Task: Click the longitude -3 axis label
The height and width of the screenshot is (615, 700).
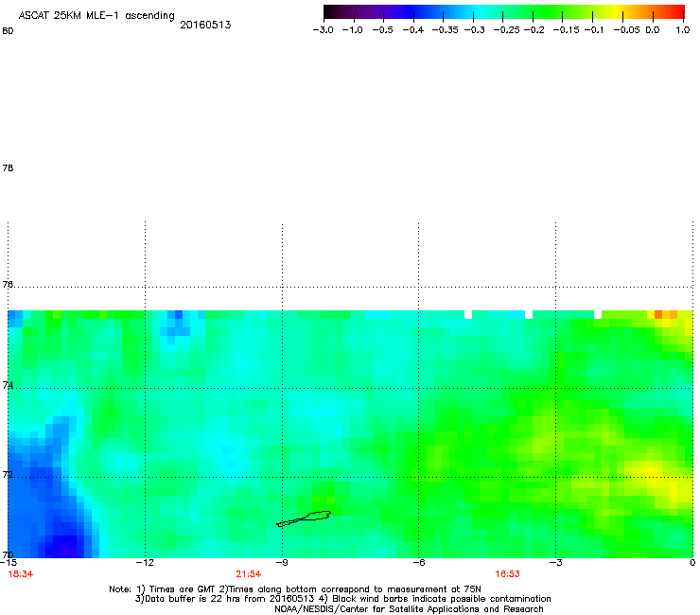Action: click(555, 562)
